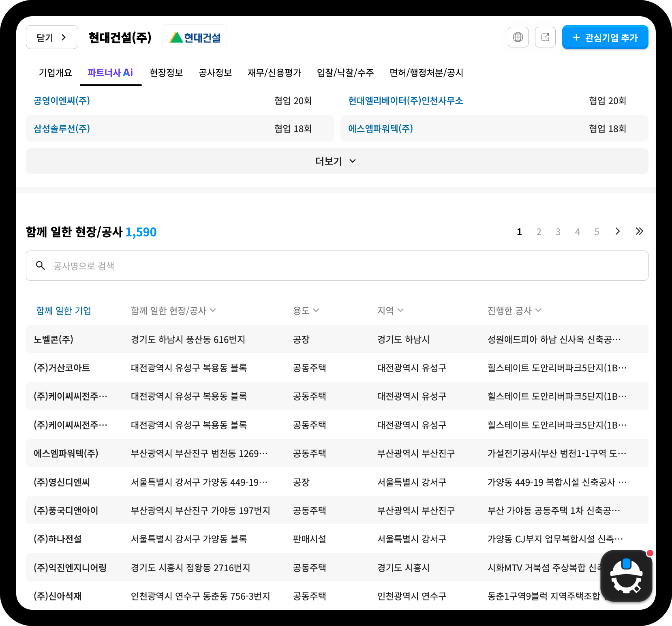
Task: Go to page 4
Action: 578,232
